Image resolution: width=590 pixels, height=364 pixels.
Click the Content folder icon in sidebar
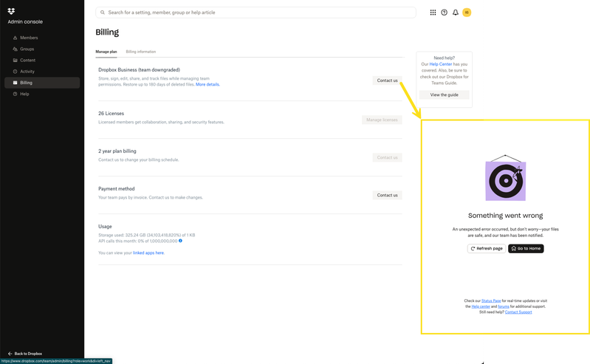point(13,61)
